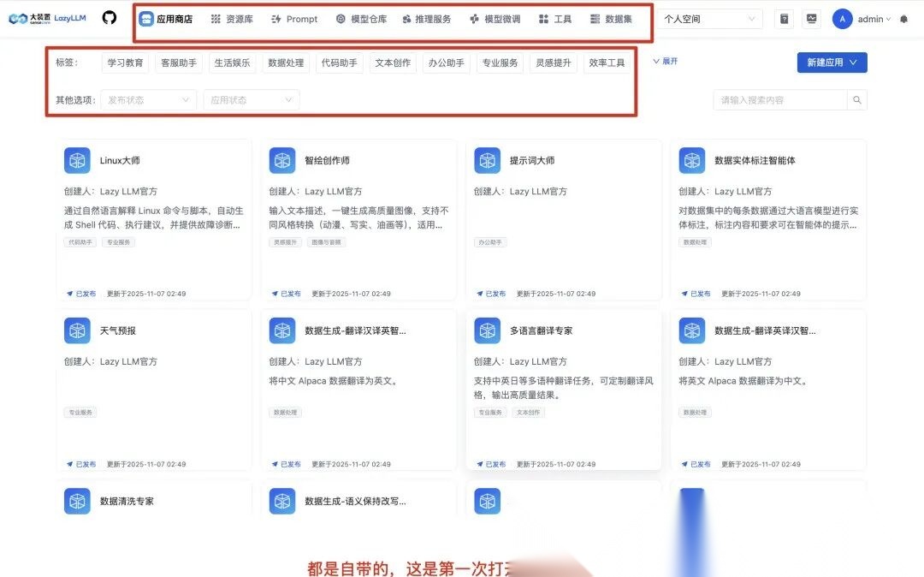Click 已发布 status on 天气预报 card

[x=81, y=464]
